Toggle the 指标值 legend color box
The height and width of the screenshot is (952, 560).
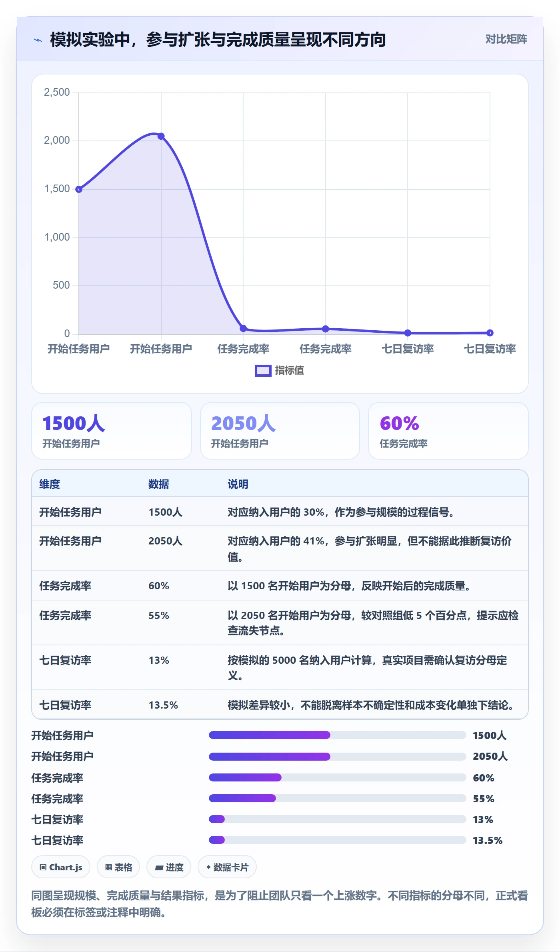(x=263, y=371)
